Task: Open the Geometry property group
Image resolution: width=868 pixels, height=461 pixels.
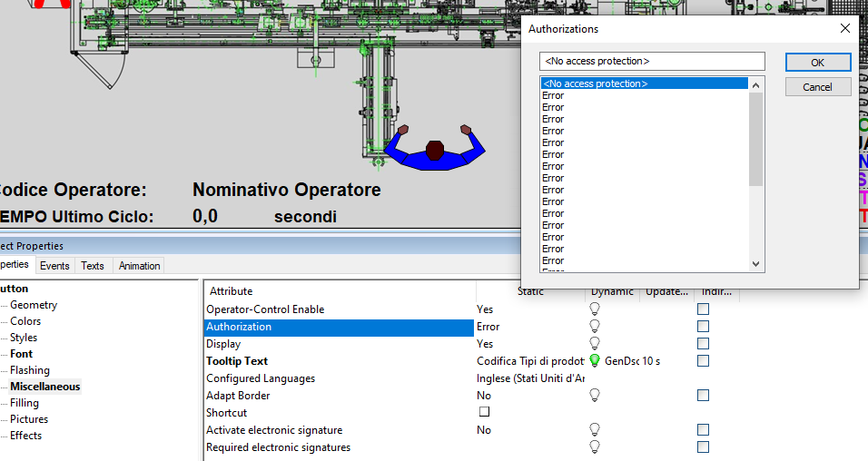Action: click(34, 305)
